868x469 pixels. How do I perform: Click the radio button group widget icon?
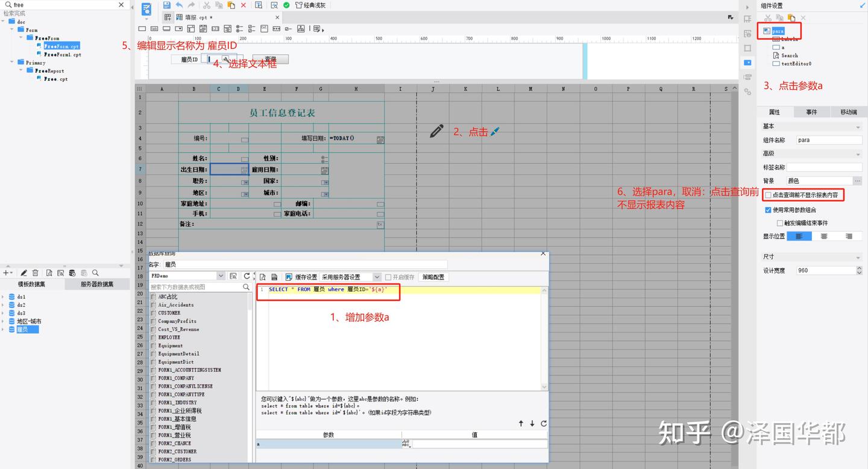(x=239, y=28)
